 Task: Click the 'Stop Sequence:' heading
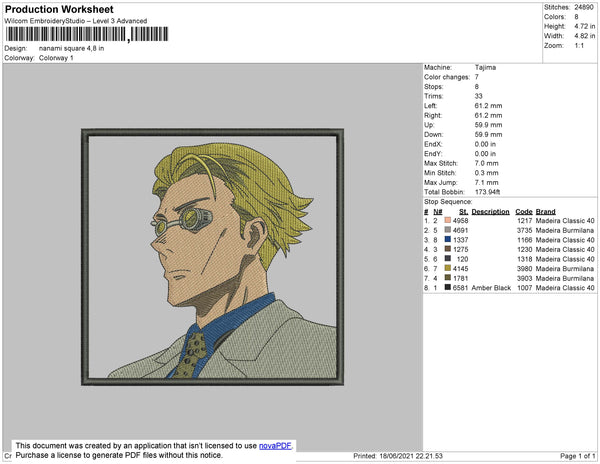tap(448, 202)
